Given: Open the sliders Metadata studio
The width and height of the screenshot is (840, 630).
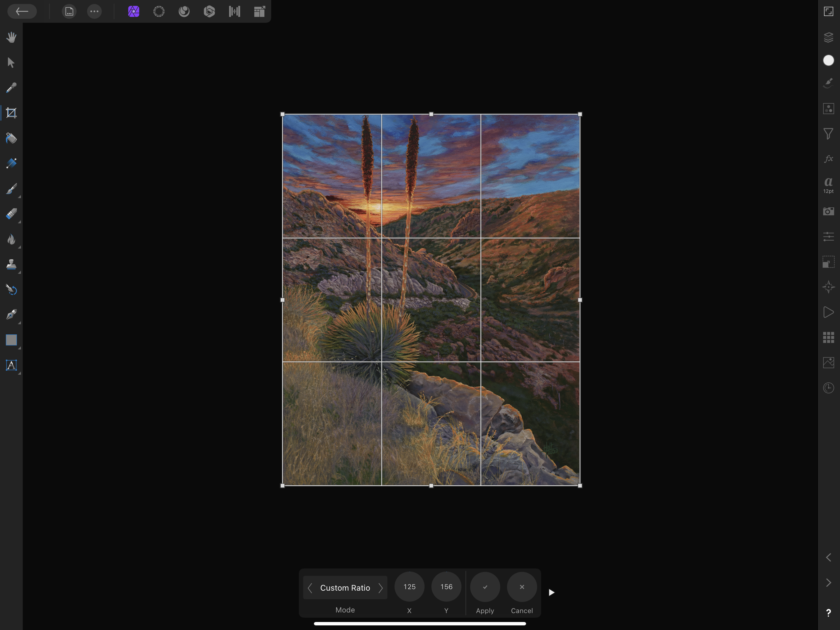Looking at the screenshot, I should click(828, 236).
